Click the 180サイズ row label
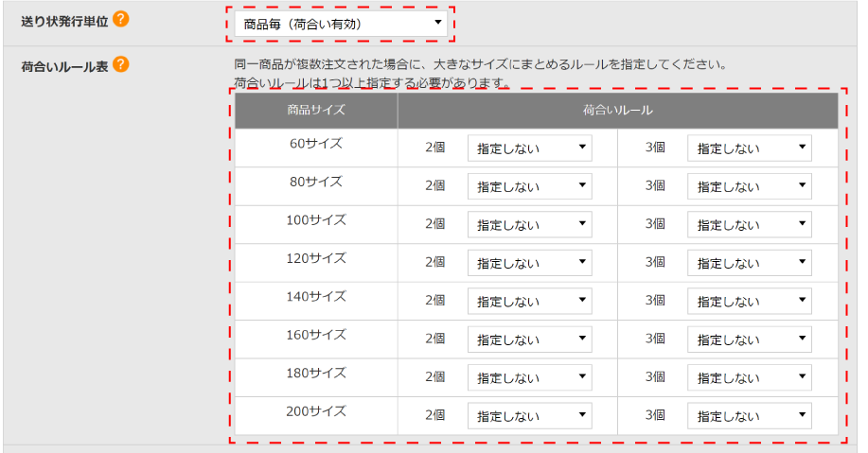This screenshot has height=453, width=868. click(x=316, y=373)
